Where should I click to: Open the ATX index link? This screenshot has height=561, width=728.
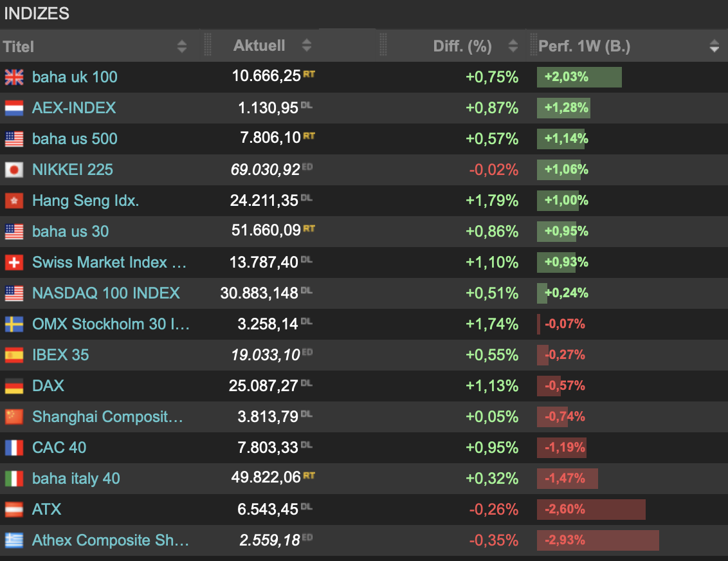coord(46,510)
